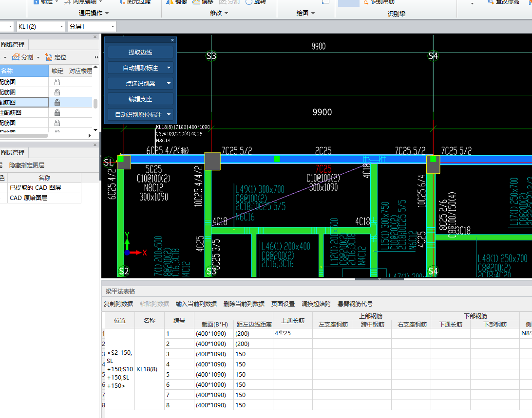Open the KL1(2) component dropdown
The width and height of the screenshot is (532, 418).
coord(61,26)
